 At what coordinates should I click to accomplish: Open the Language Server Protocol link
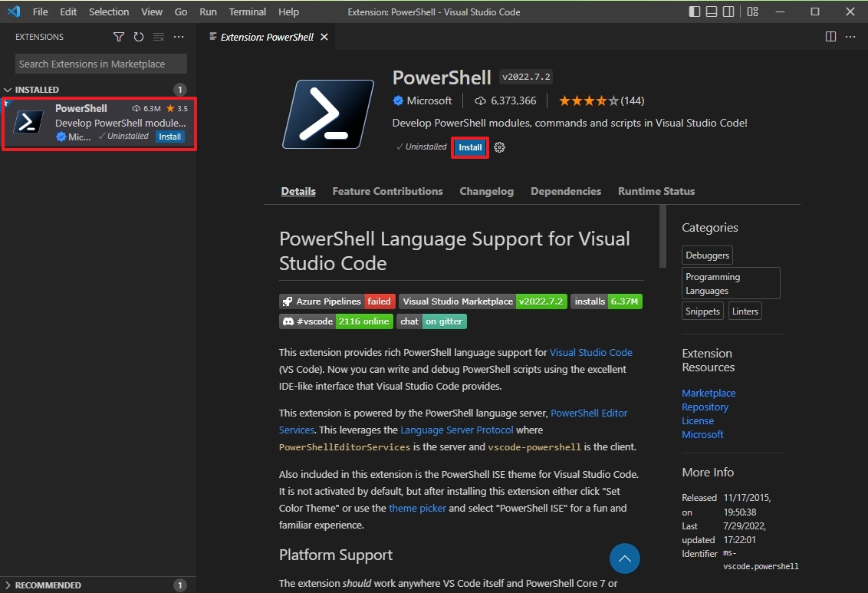coord(457,430)
